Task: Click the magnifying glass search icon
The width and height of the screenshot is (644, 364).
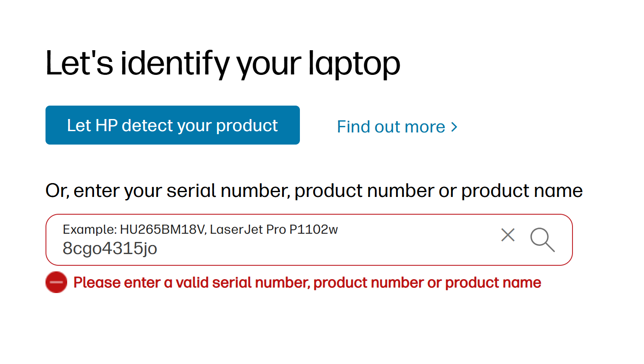Action: tap(542, 239)
